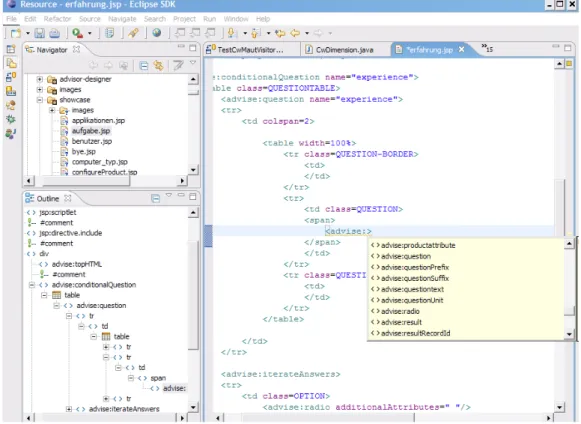
Task: Select advise:questionSuffix suggestion
Action: click(x=415, y=278)
